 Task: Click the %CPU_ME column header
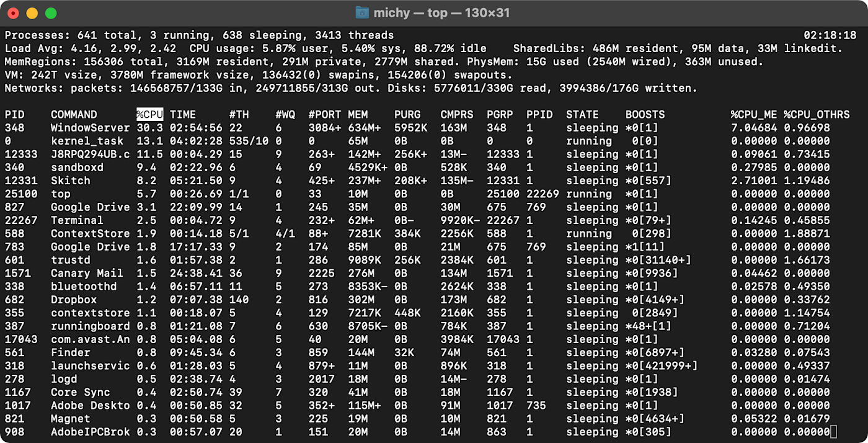[x=754, y=114]
